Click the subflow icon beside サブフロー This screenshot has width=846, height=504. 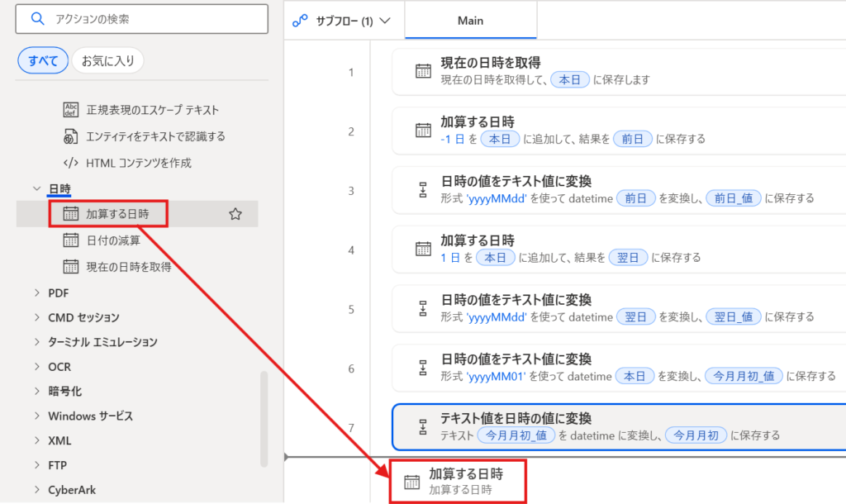pyautogui.click(x=299, y=21)
